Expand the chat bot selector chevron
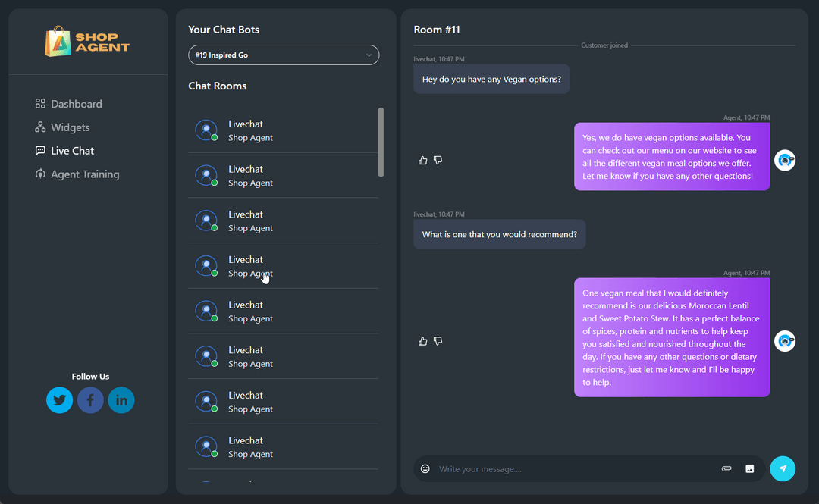Image resolution: width=819 pixels, height=504 pixels. [x=369, y=55]
